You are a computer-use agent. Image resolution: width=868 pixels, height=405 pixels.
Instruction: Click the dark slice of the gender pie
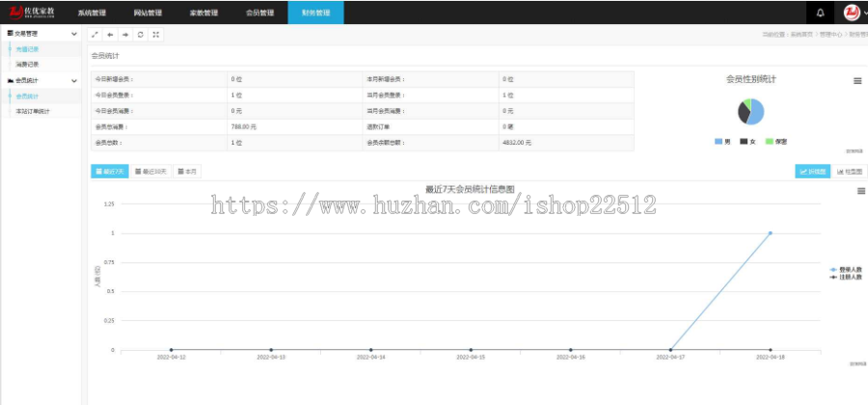point(743,113)
